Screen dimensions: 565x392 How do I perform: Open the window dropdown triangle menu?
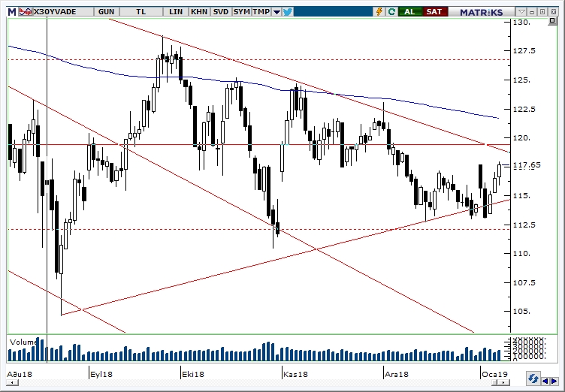coord(521,12)
